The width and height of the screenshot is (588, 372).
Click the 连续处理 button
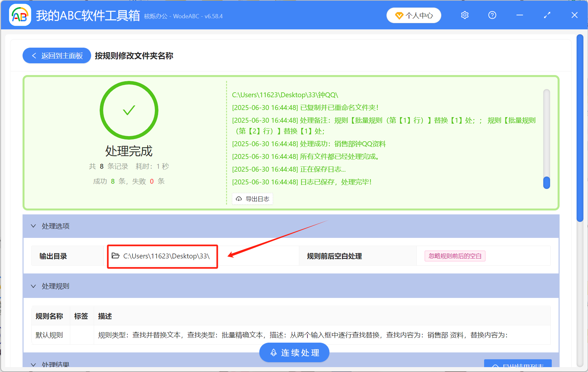tap(294, 352)
